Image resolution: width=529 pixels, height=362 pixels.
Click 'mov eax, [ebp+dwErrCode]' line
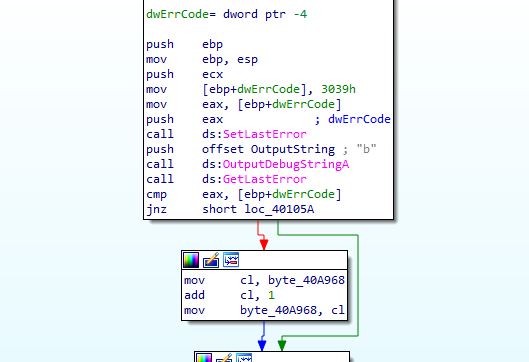coord(244,104)
